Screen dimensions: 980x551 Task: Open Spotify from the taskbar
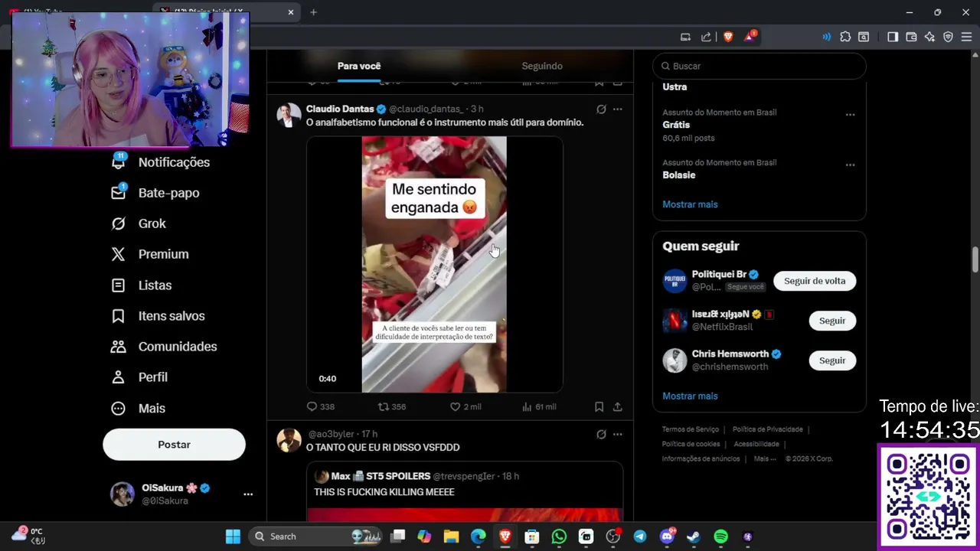tap(720, 536)
